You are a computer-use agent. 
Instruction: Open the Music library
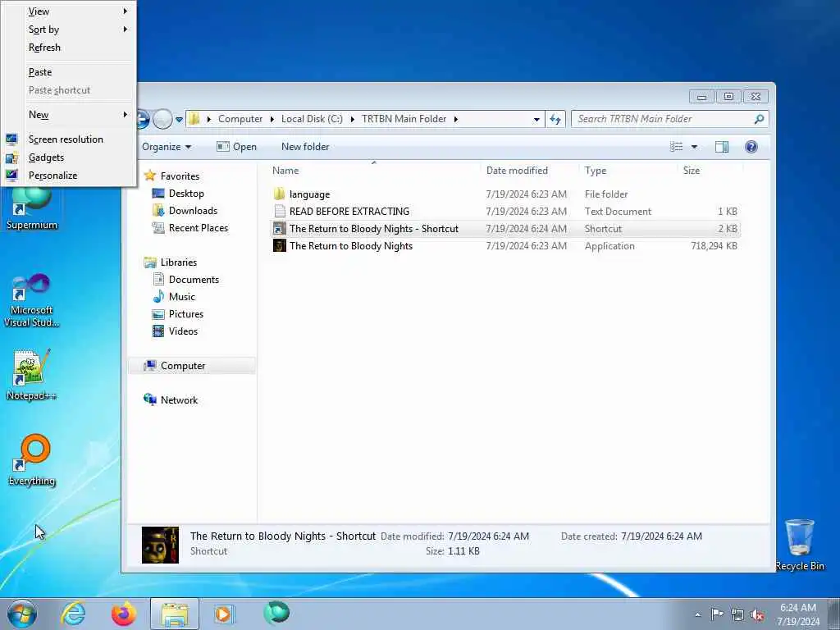tap(174, 297)
